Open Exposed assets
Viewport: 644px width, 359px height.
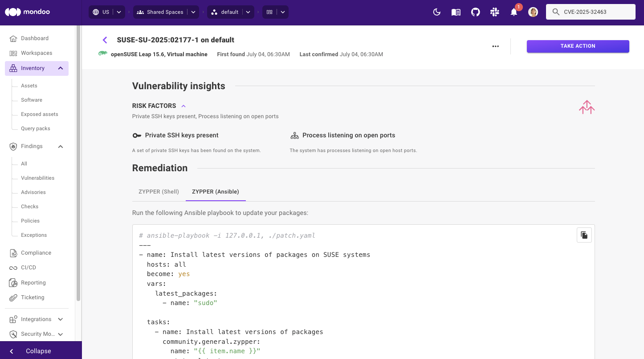tap(40, 114)
